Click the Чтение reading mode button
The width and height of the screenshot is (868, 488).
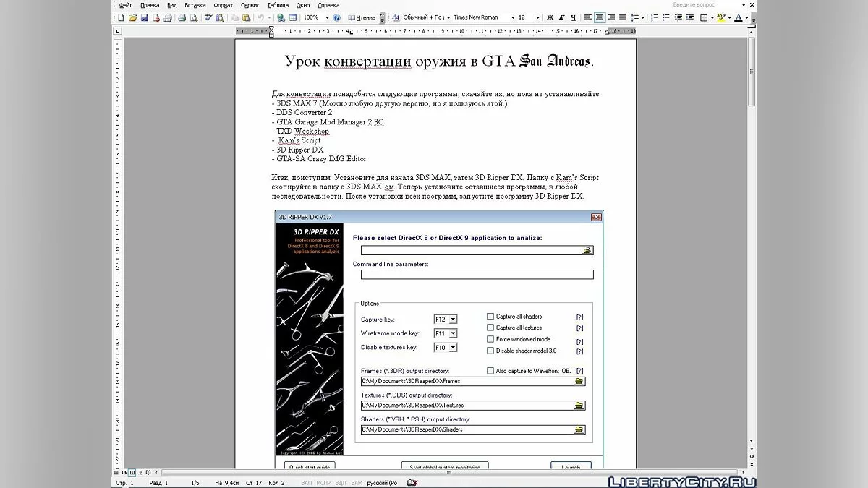click(362, 17)
